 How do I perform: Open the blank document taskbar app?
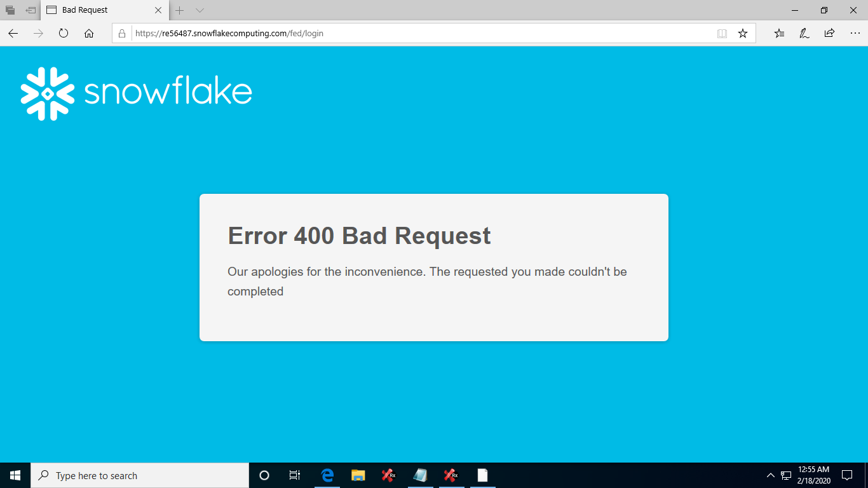point(482,475)
